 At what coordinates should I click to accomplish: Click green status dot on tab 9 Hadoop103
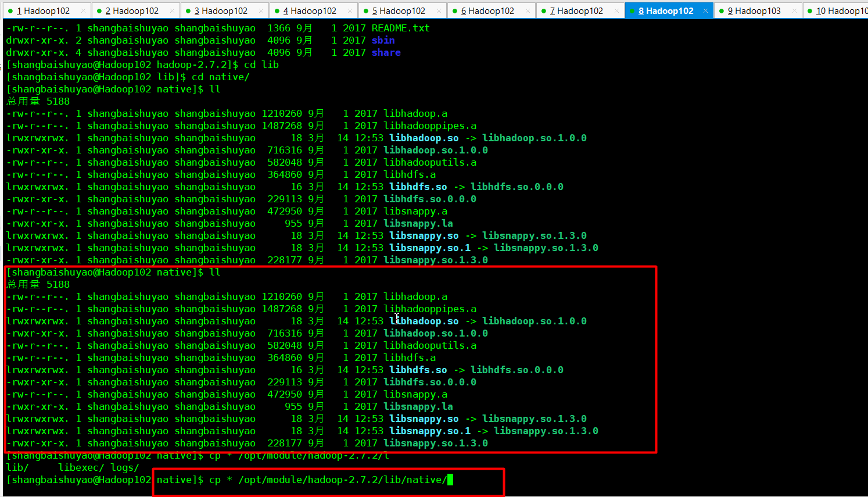pyautogui.click(x=722, y=11)
